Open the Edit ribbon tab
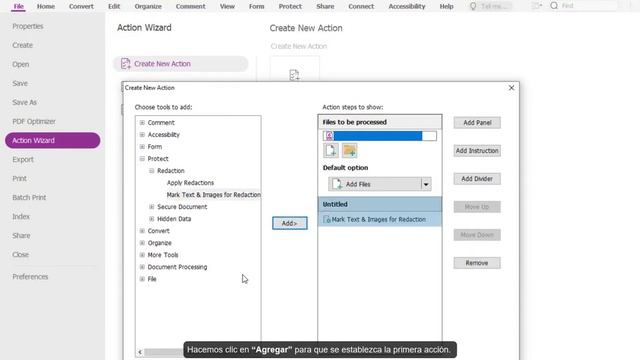The height and width of the screenshot is (360, 640). pyautogui.click(x=114, y=6)
